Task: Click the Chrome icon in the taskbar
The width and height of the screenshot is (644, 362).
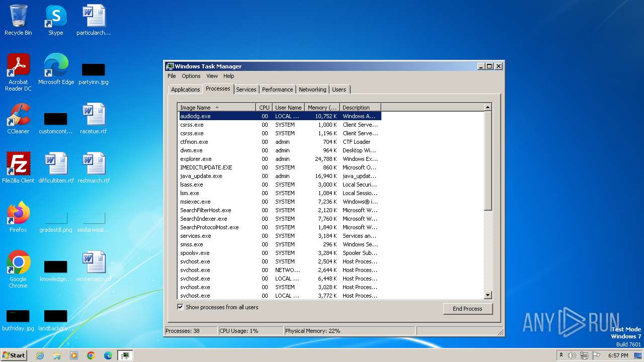Action: click(91, 355)
